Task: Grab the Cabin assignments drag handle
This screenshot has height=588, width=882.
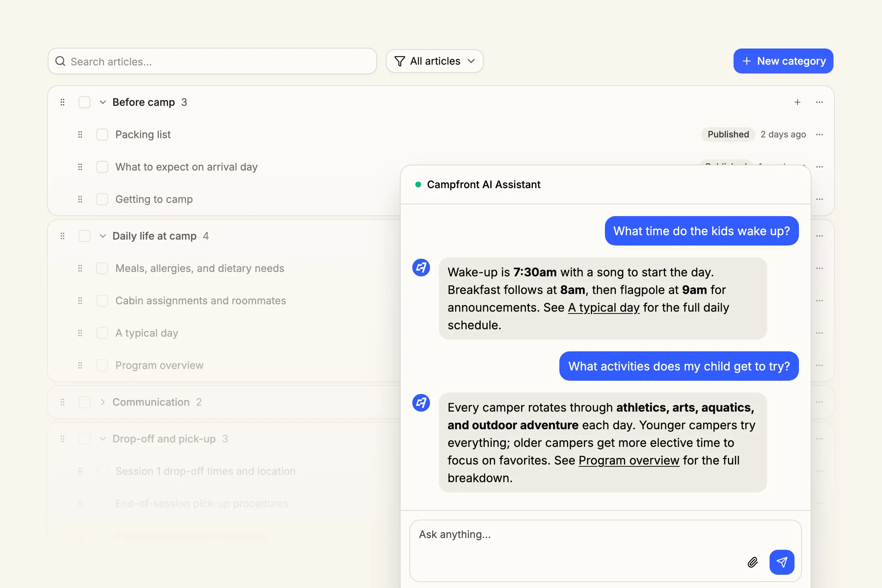Action: (80, 301)
